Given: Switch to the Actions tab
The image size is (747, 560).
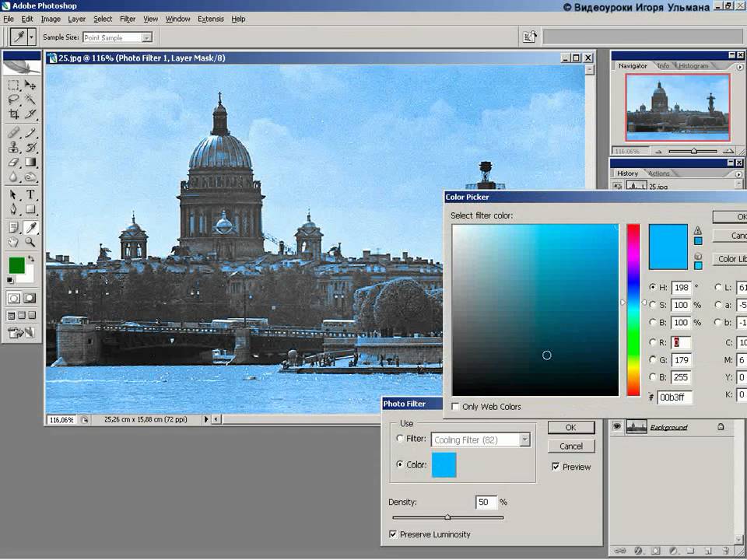Looking at the screenshot, I should click(x=659, y=173).
